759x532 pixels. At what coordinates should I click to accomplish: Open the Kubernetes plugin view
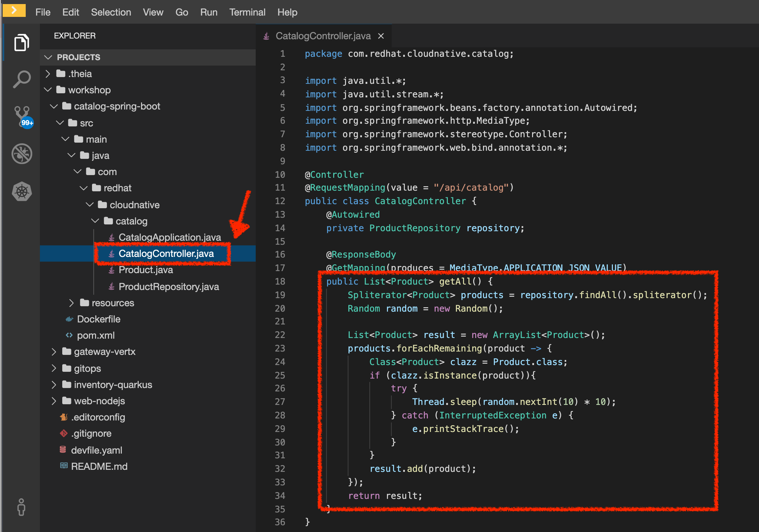(21, 192)
